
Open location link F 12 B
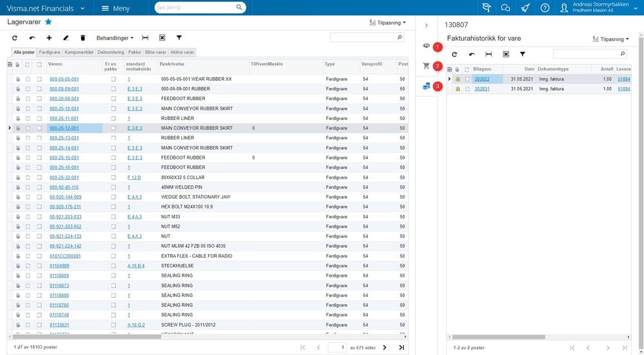(x=134, y=177)
